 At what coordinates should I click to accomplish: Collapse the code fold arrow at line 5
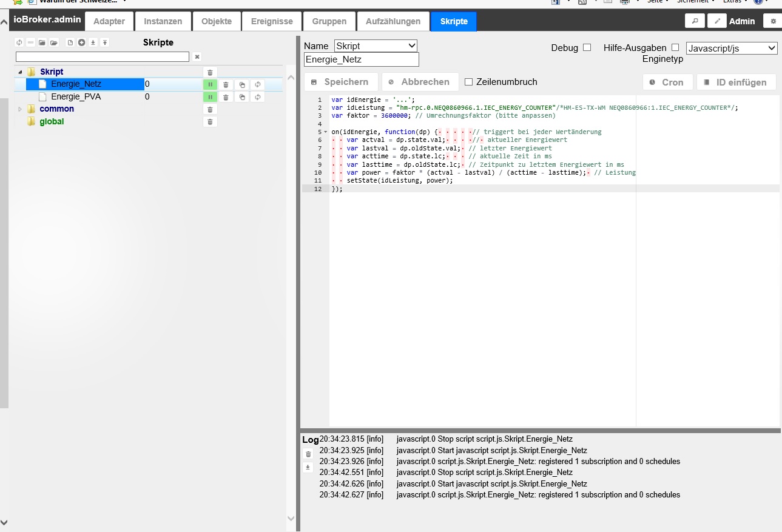pyautogui.click(x=326, y=132)
